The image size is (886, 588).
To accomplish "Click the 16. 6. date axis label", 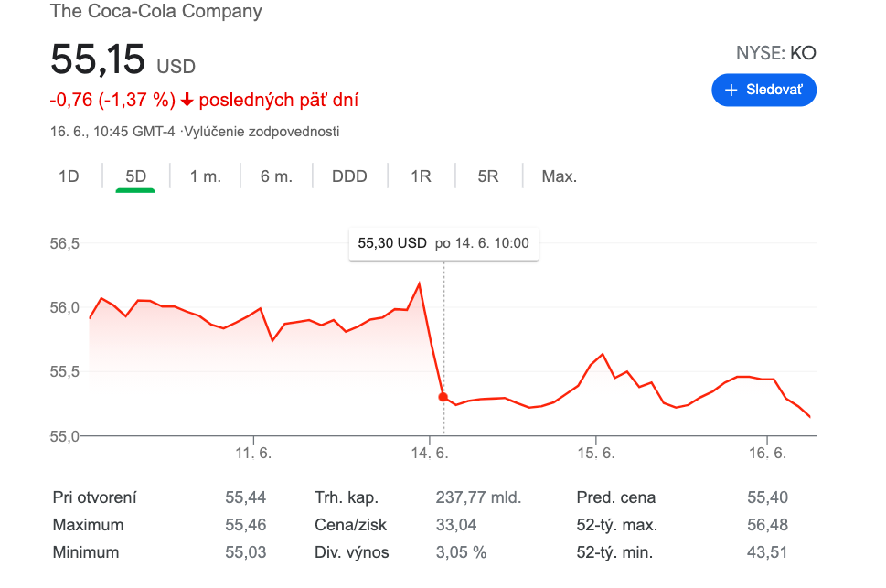I will pyautogui.click(x=767, y=454).
